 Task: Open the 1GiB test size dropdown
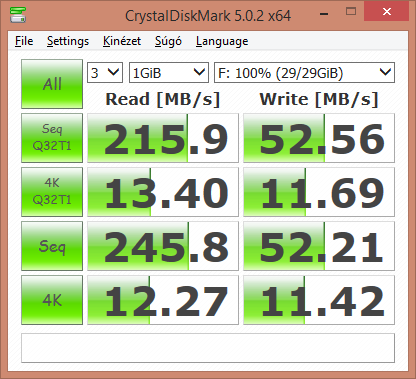[169, 72]
